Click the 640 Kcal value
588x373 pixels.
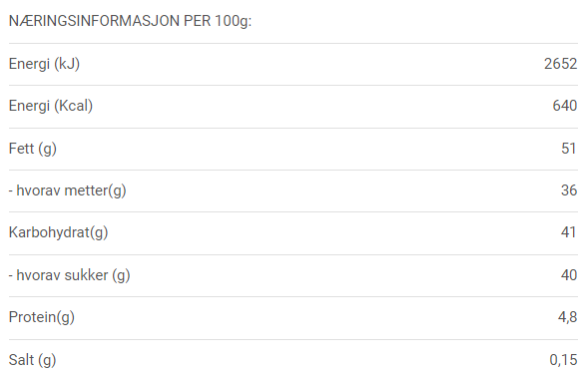click(565, 106)
